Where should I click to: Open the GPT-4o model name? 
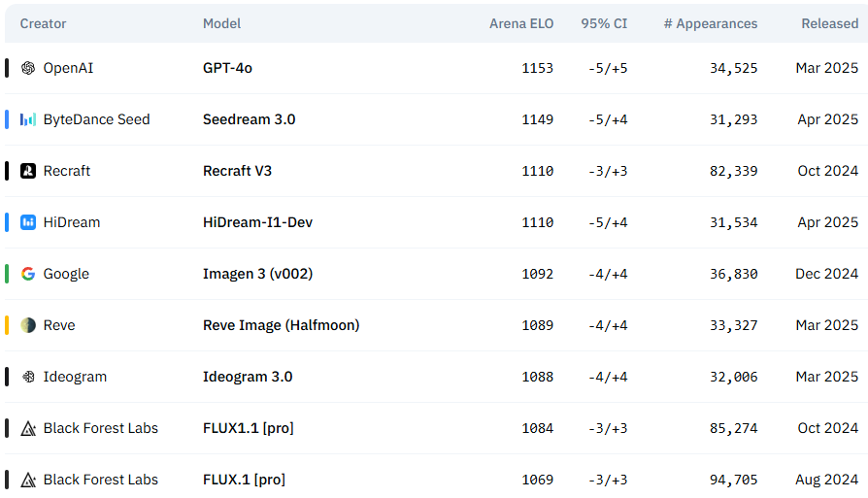[227, 68]
